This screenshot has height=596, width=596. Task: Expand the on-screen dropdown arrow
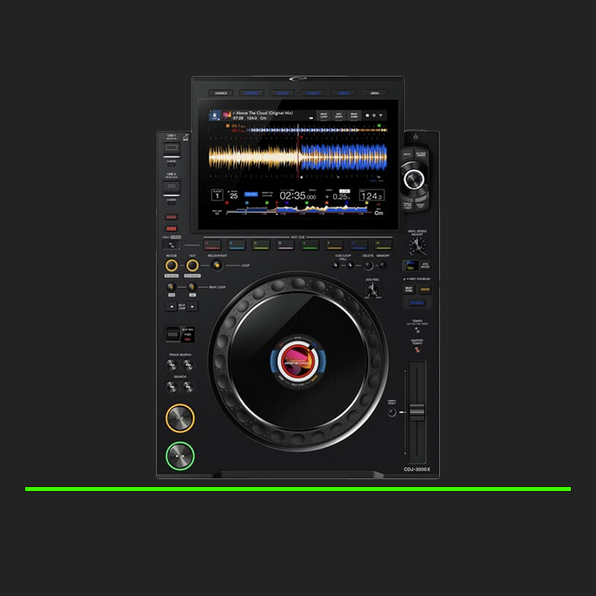point(380,115)
